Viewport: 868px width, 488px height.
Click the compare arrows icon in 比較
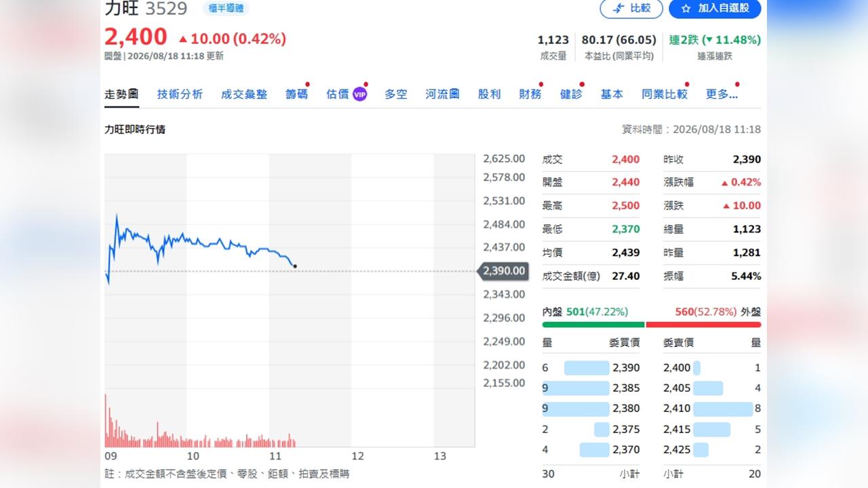(618, 8)
